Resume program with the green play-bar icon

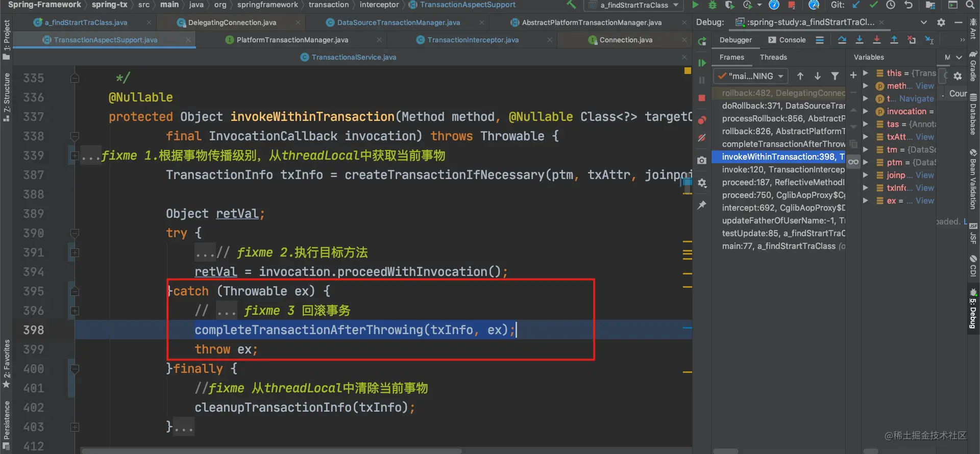(702, 63)
